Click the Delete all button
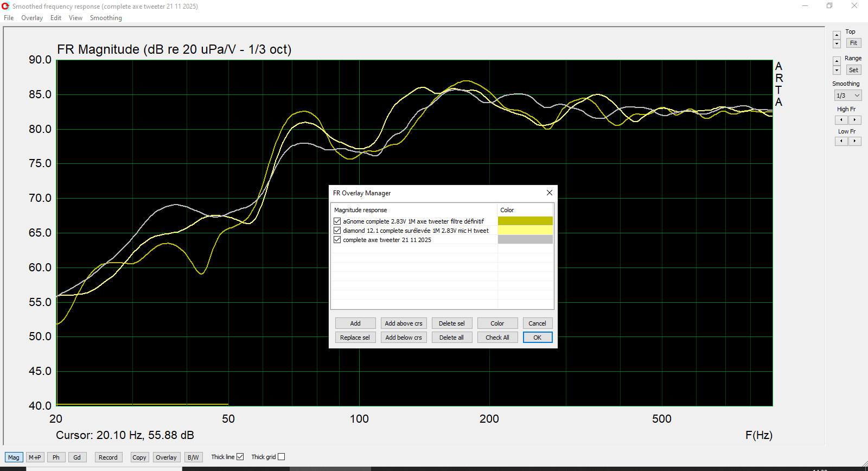The image size is (868, 471). [451, 338]
